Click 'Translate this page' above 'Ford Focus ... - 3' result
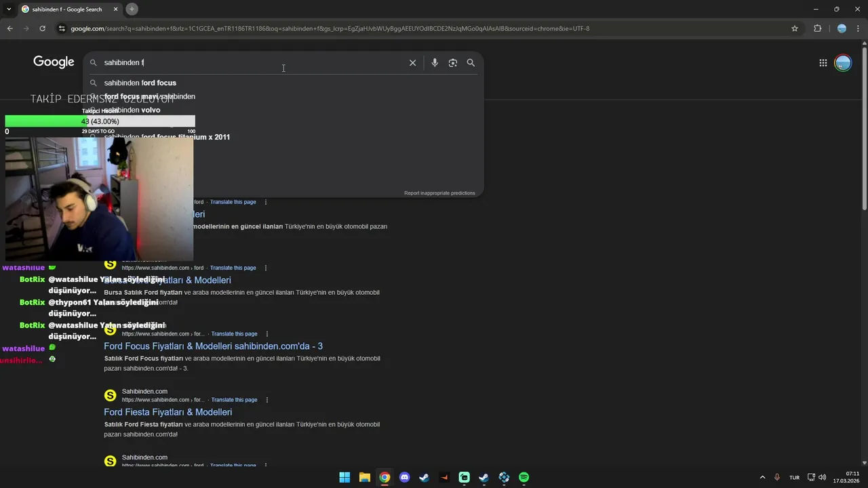Viewport: 868px width, 488px height. tap(234, 334)
